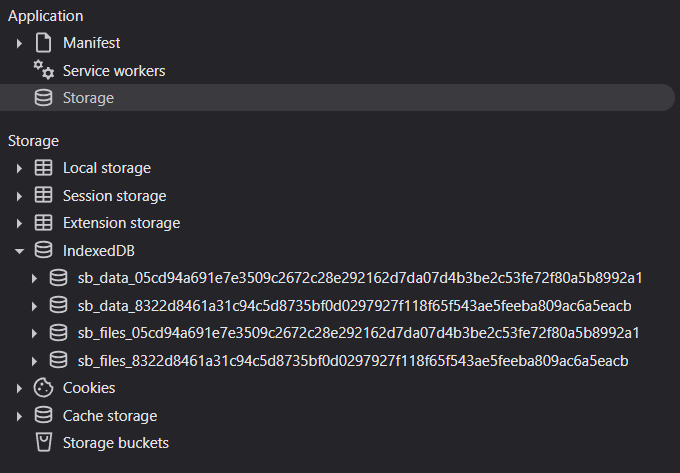680x473 pixels.
Task: Select the sb_files_8322d8461a31 database entry
Action: coord(352,360)
